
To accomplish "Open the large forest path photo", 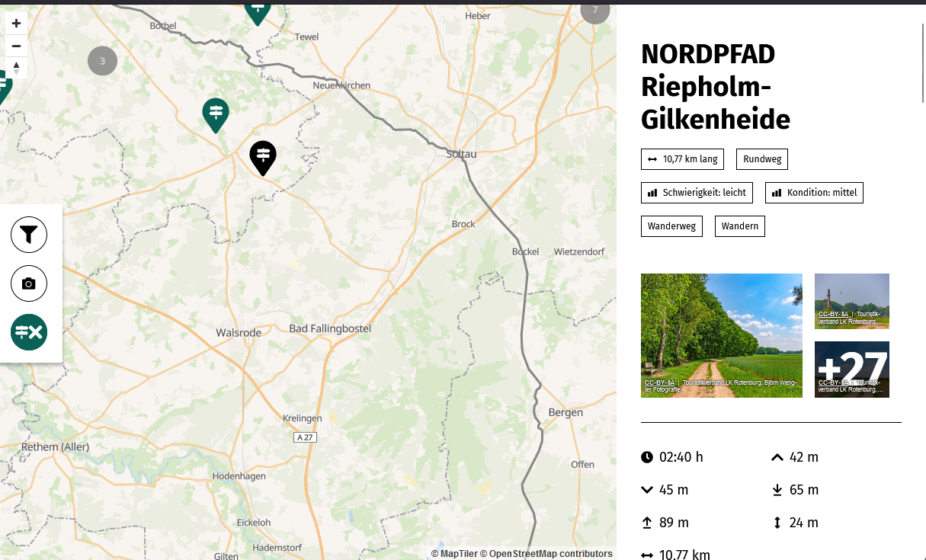I will (x=721, y=335).
